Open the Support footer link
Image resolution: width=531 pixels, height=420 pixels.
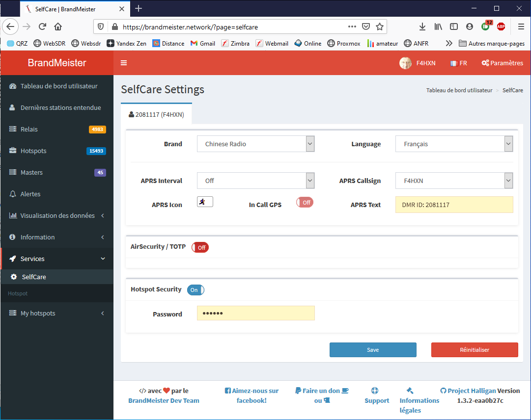[377, 395]
